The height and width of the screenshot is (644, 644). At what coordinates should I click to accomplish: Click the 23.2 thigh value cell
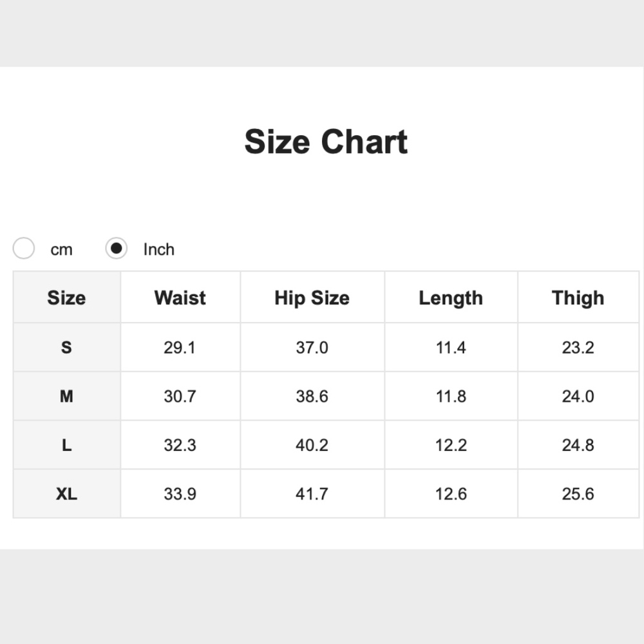click(578, 348)
